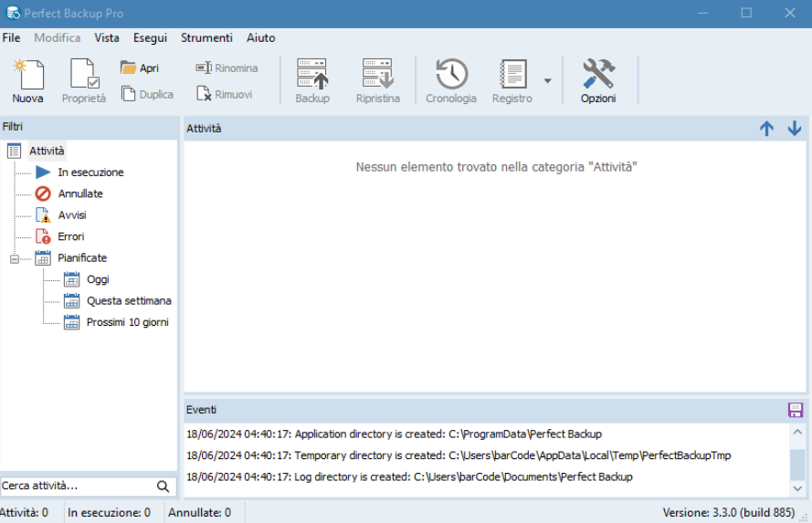The width and height of the screenshot is (812, 523).
Task: Open the Strumenti menu
Action: [x=206, y=37]
